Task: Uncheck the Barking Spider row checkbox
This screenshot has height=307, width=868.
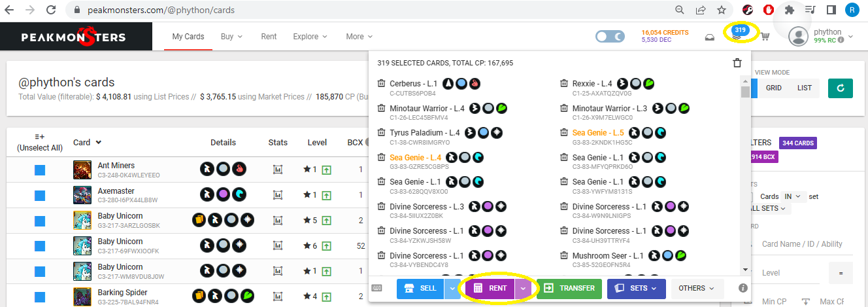Action: tap(39, 297)
